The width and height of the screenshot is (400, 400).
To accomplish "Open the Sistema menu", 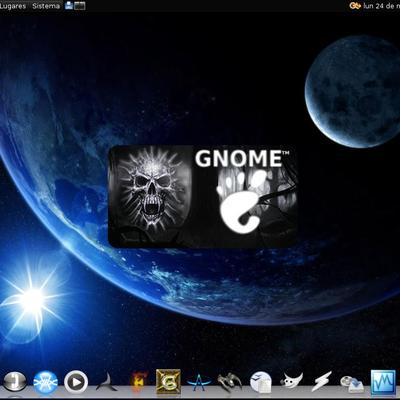I will point(46,6).
